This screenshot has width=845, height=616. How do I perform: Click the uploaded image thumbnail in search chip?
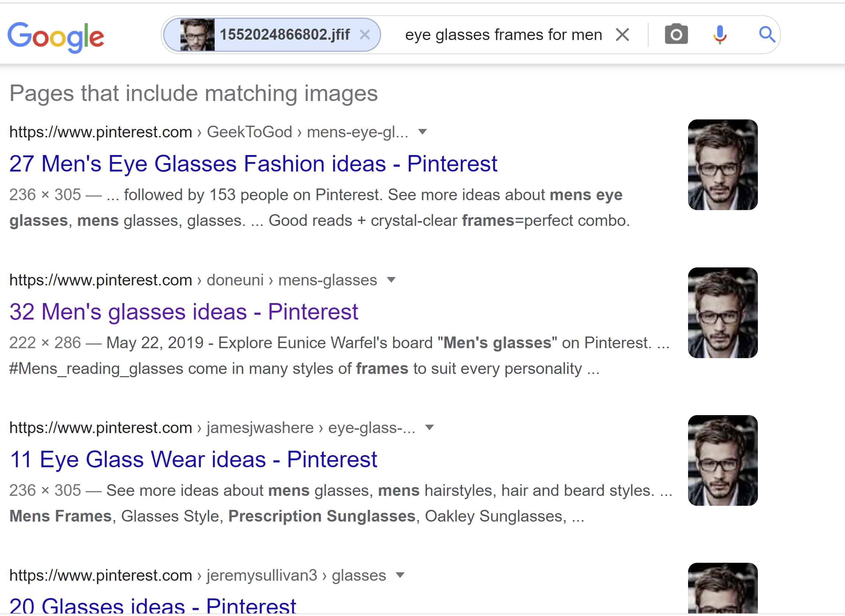[x=197, y=35]
